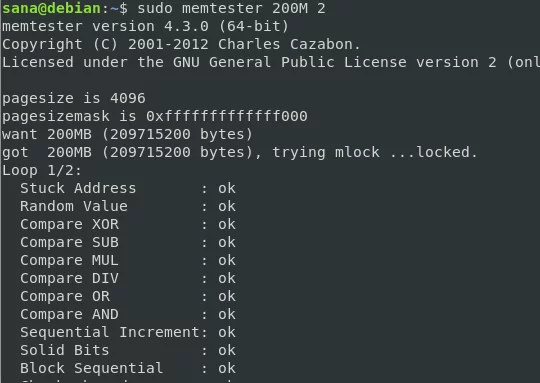The height and width of the screenshot is (383, 540).
Task: Click the ok result for Compare AND
Action: [x=227, y=314]
